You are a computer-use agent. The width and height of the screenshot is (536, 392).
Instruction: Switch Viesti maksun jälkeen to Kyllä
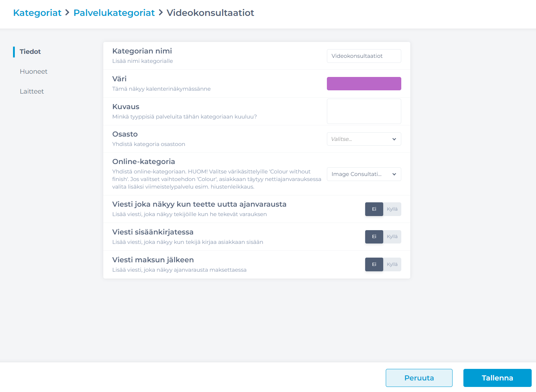[392, 264]
